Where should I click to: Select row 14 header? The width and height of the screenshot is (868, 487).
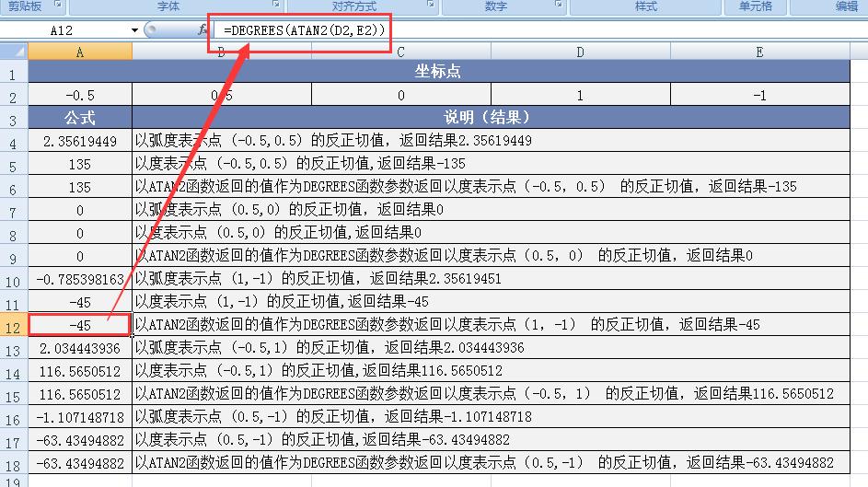pos(14,371)
